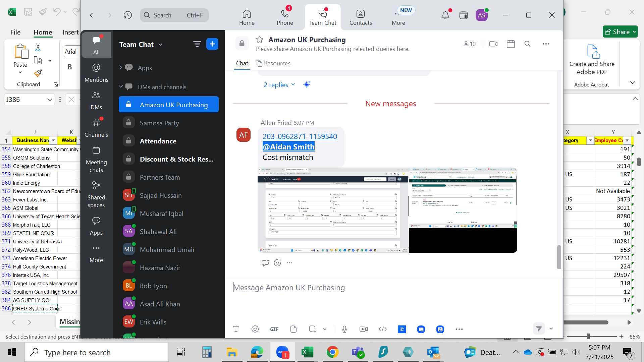This screenshot has width=644, height=362.
Task: Select All in the chat sidebar
Action: click(96, 45)
